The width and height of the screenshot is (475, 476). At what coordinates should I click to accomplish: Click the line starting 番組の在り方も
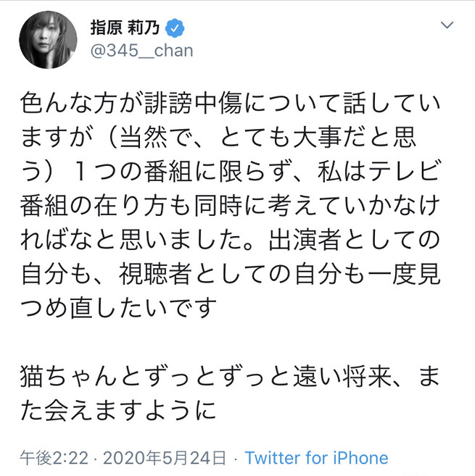231,206
